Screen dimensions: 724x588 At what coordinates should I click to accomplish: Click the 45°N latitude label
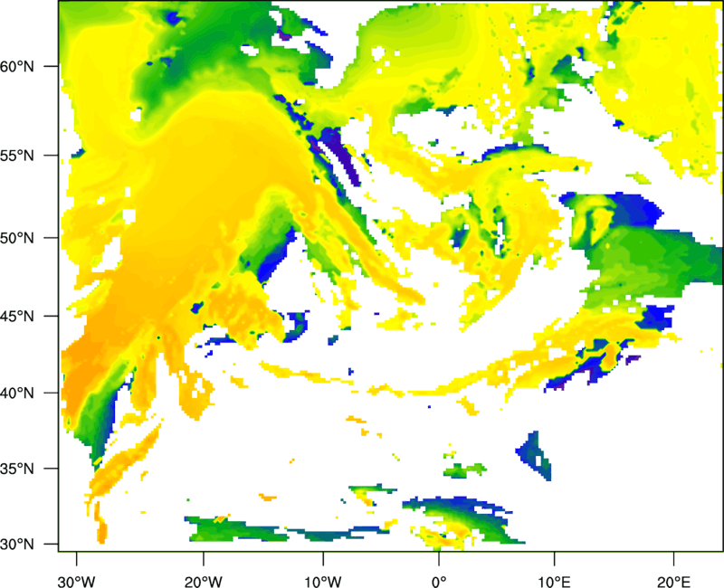pos(17,316)
